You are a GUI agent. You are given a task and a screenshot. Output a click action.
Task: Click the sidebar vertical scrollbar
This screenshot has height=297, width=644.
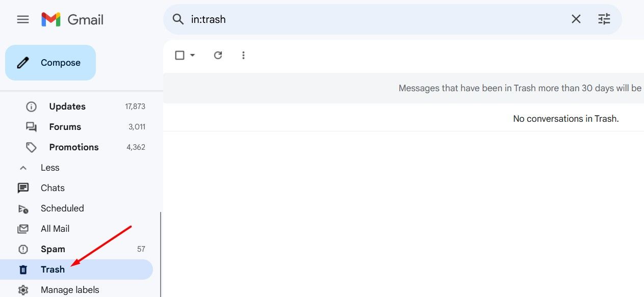pos(161,255)
